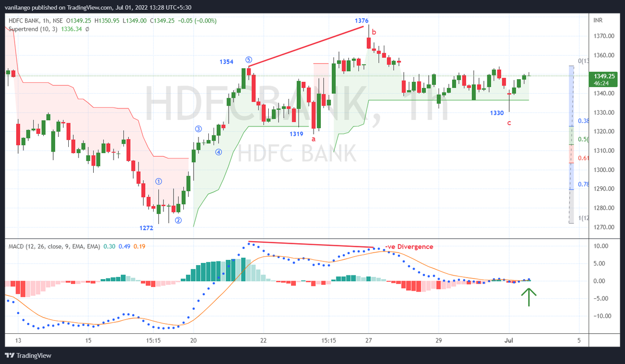Click the INR currency label on price axis

click(x=598, y=20)
